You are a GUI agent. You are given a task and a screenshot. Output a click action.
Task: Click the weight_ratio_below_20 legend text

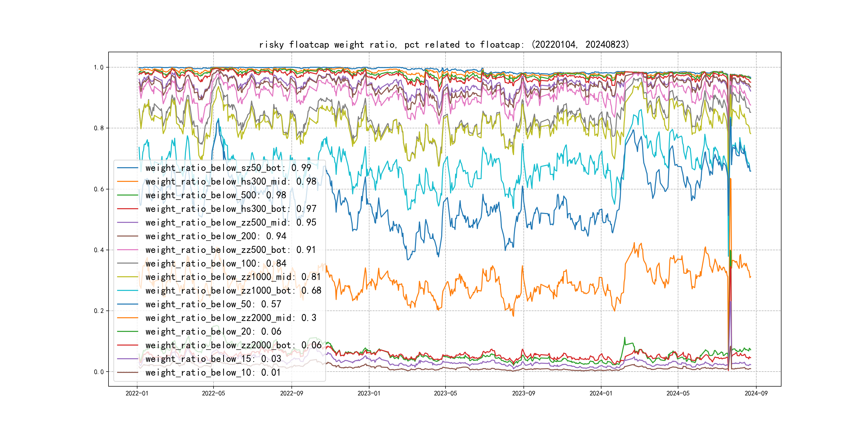pos(213,332)
